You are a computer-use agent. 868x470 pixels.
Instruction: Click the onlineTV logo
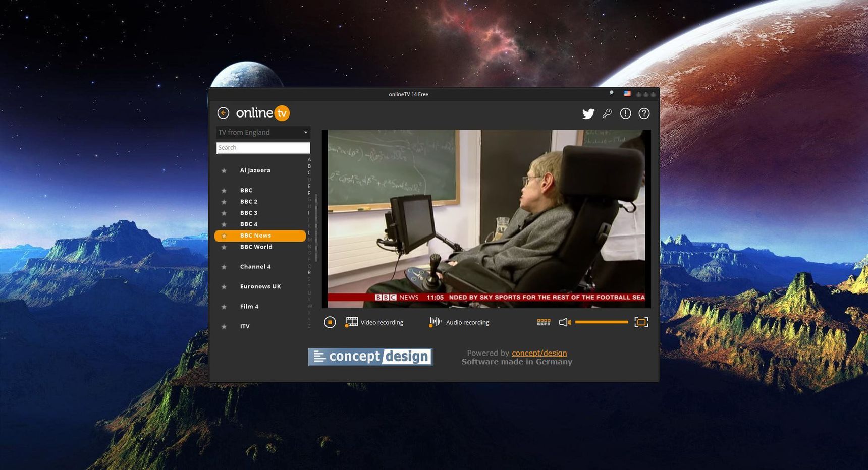(263, 113)
